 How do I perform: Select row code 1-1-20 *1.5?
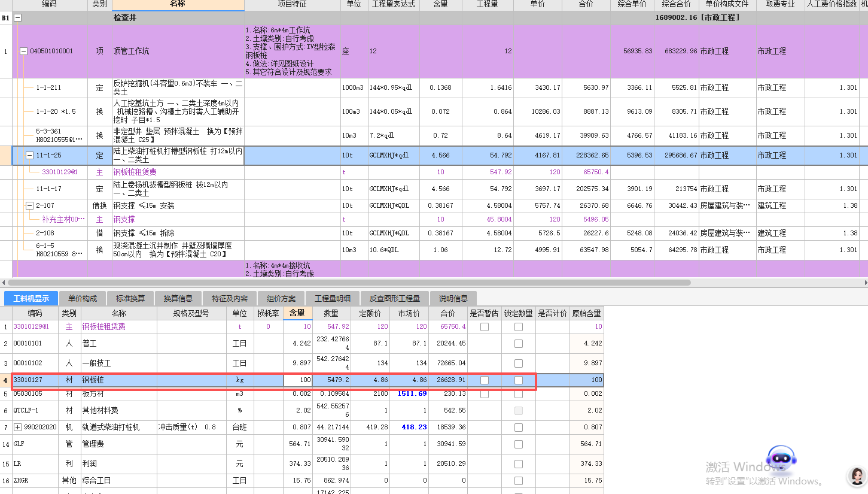[56, 112]
